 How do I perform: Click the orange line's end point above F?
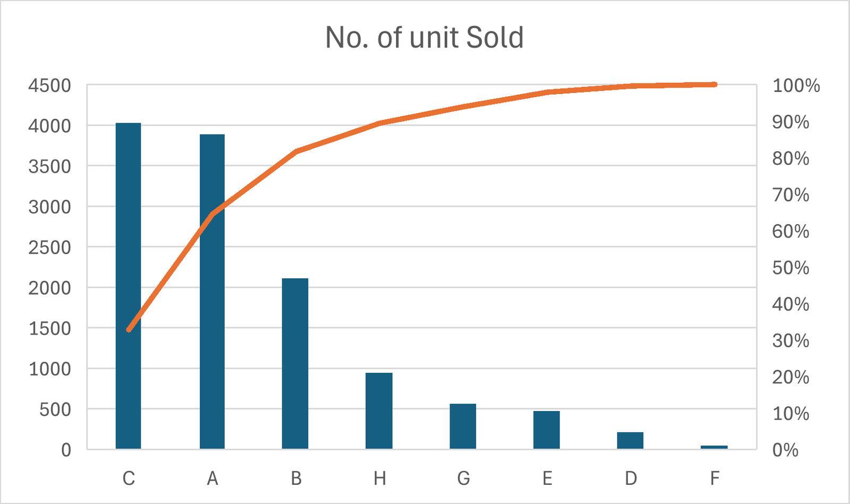715,84
